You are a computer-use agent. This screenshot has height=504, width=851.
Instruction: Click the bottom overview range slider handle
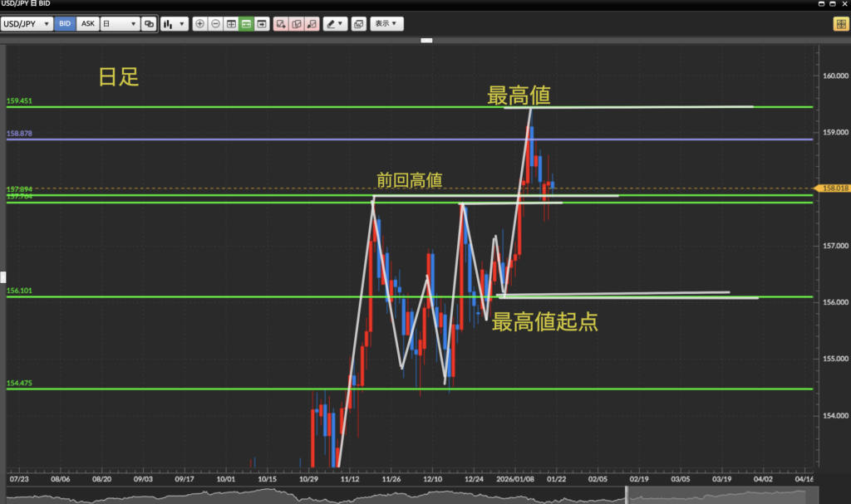tap(627, 496)
